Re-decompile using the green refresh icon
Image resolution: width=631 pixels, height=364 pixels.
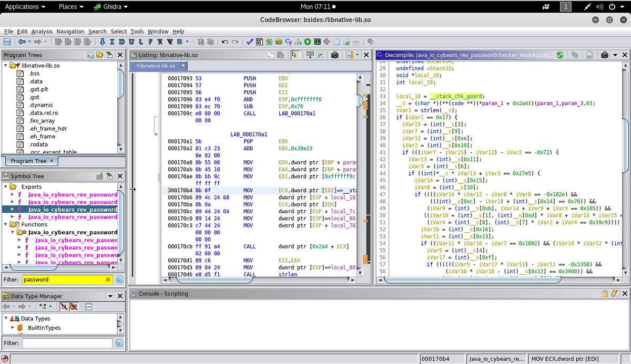(x=560, y=55)
